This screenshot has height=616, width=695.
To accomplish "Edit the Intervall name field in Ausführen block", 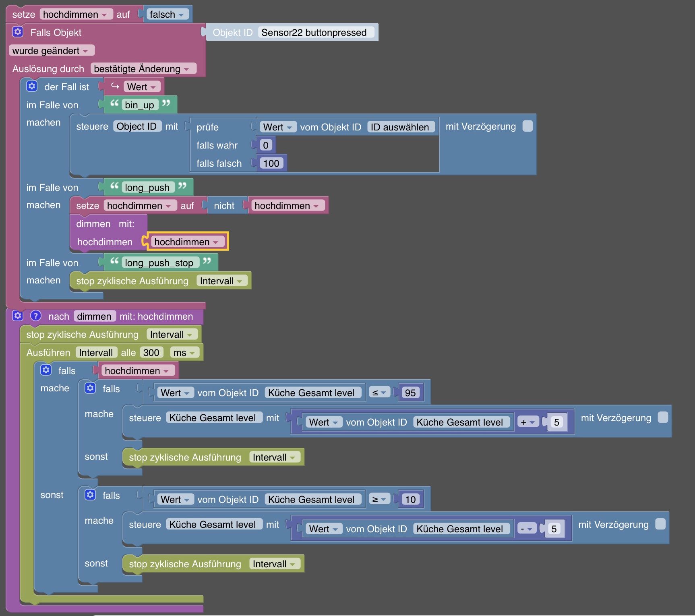I will point(96,353).
